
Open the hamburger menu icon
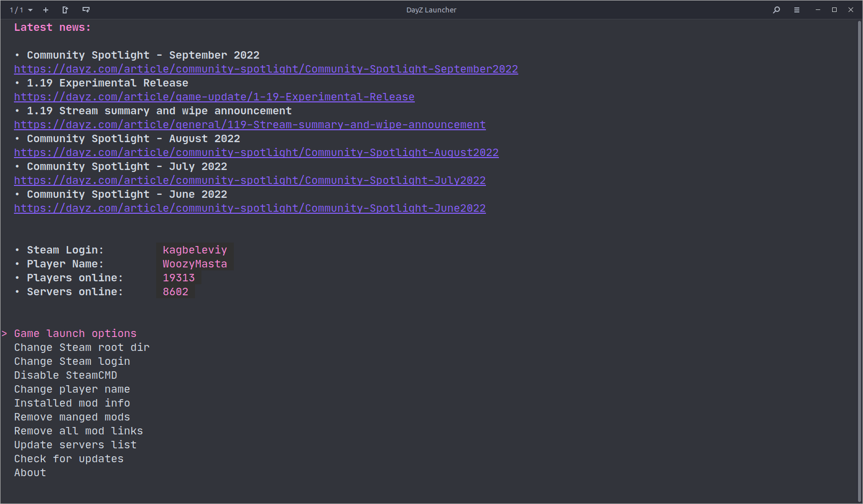pos(797,10)
